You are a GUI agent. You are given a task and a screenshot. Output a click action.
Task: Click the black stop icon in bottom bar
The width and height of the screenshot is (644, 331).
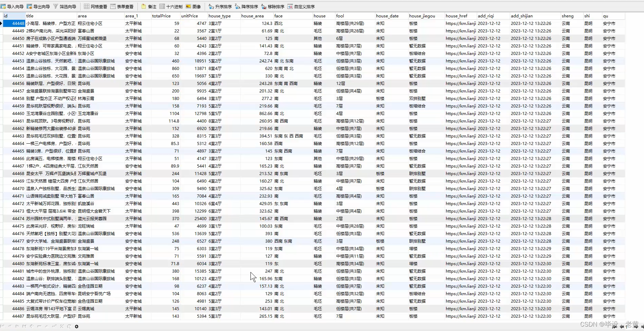point(76,327)
